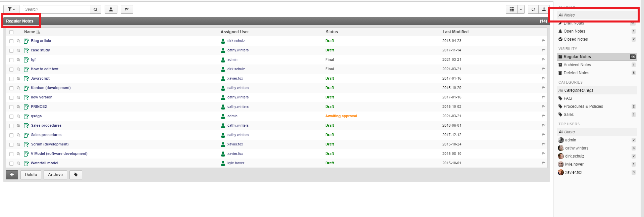The height and width of the screenshot is (217, 644).
Task: Click the user filter icon in toolbar
Action: pos(111,9)
